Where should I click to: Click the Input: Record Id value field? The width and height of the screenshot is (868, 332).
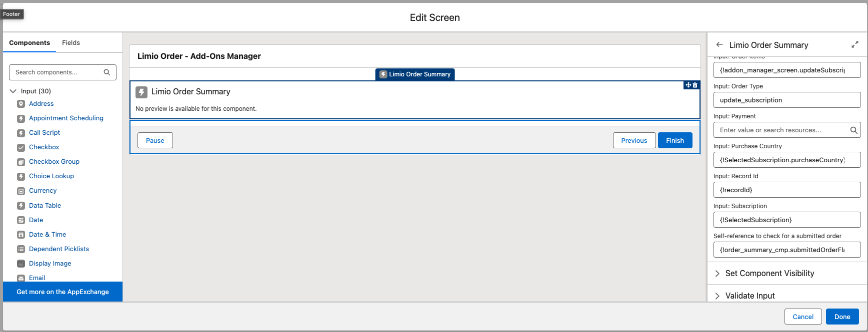(786, 190)
